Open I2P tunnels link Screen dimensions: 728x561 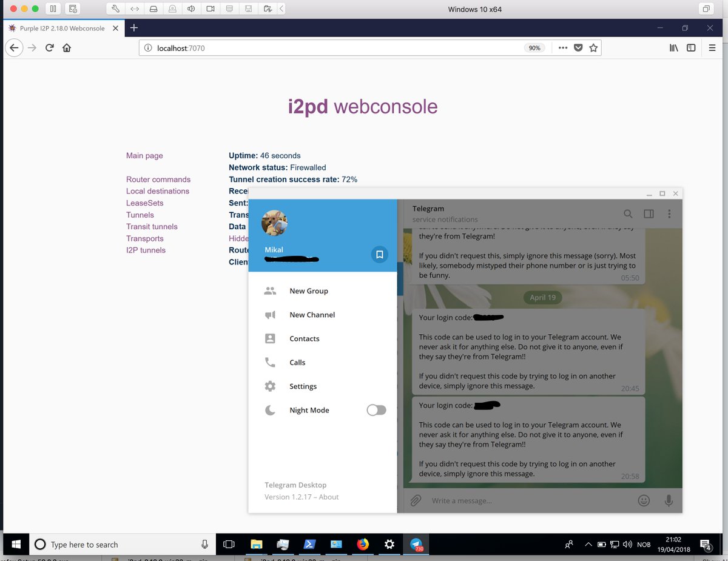(x=146, y=250)
